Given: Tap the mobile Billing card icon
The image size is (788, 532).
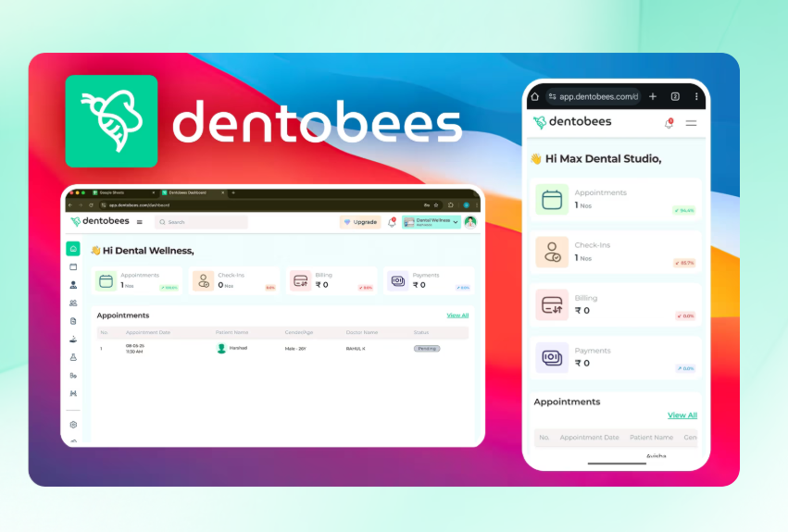Looking at the screenshot, I should (x=552, y=305).
